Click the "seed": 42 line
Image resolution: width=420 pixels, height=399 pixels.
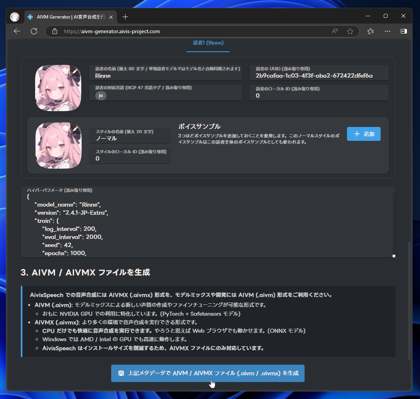57,245
